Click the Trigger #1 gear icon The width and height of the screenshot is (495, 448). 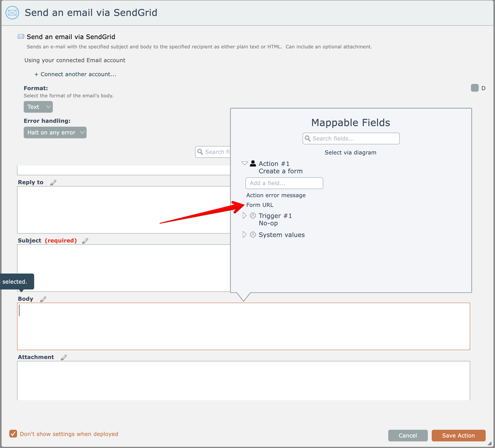pyautogui.click(x=253, y=216)
